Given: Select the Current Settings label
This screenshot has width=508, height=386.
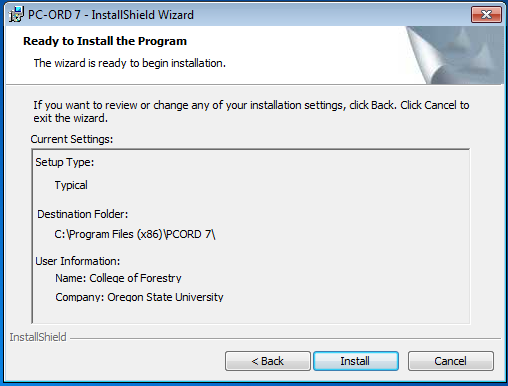Looking at the screenshot, I should (x=72, y=139).
